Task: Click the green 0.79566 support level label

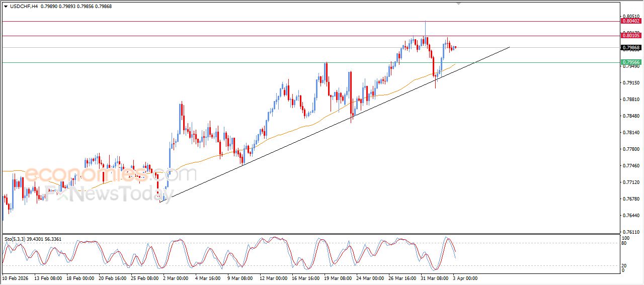Action: click(631, 62)
